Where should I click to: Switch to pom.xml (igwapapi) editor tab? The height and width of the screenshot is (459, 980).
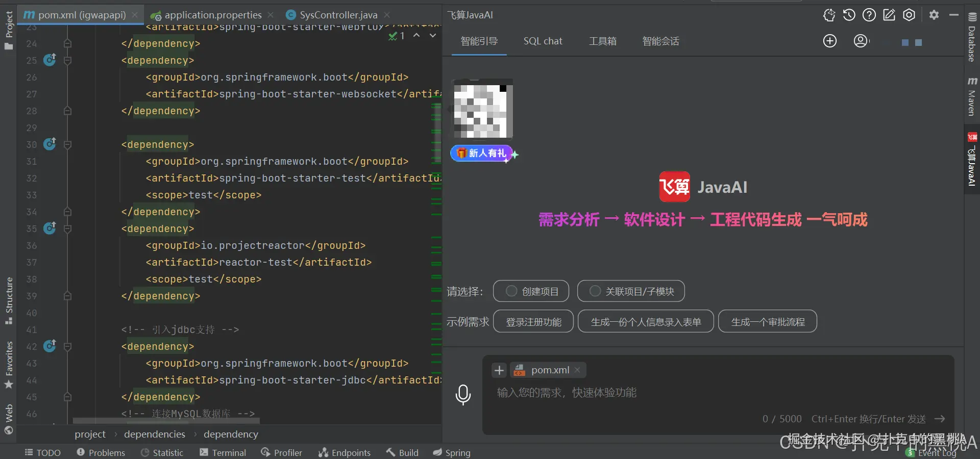point(81,15)
